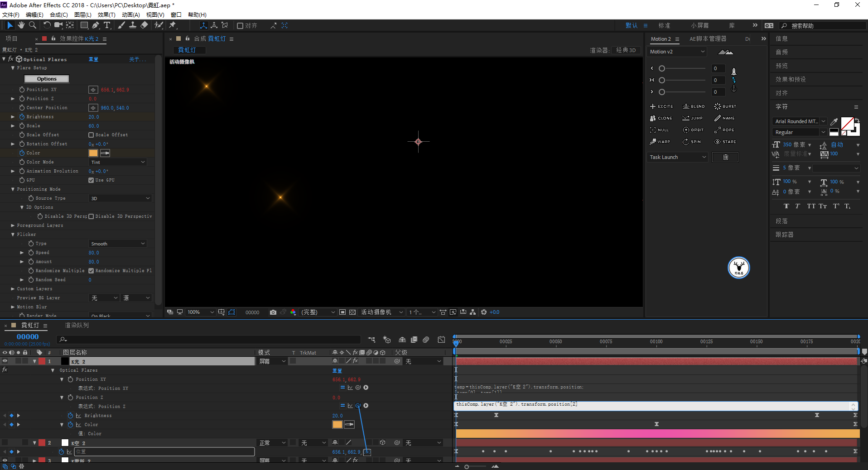This screenshot has width=868, height=470.
Task: Select the Selection arrow tool
Action: [10, 25]
